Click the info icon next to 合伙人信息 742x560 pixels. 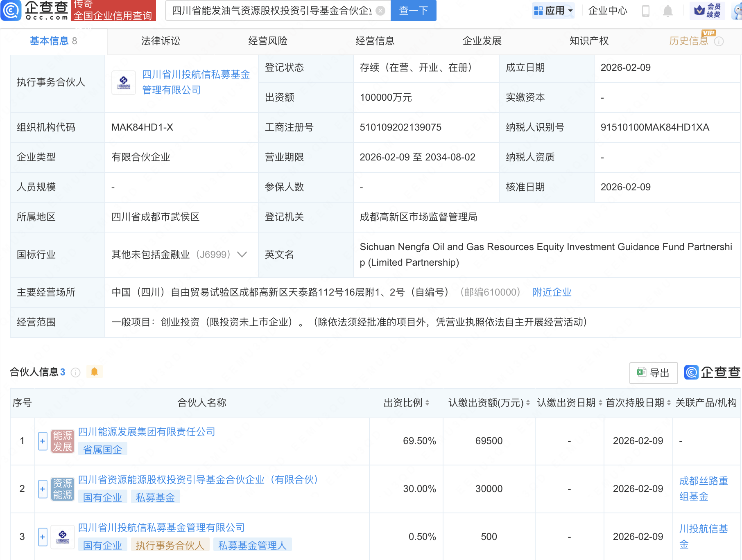click(x=75, y=373)
